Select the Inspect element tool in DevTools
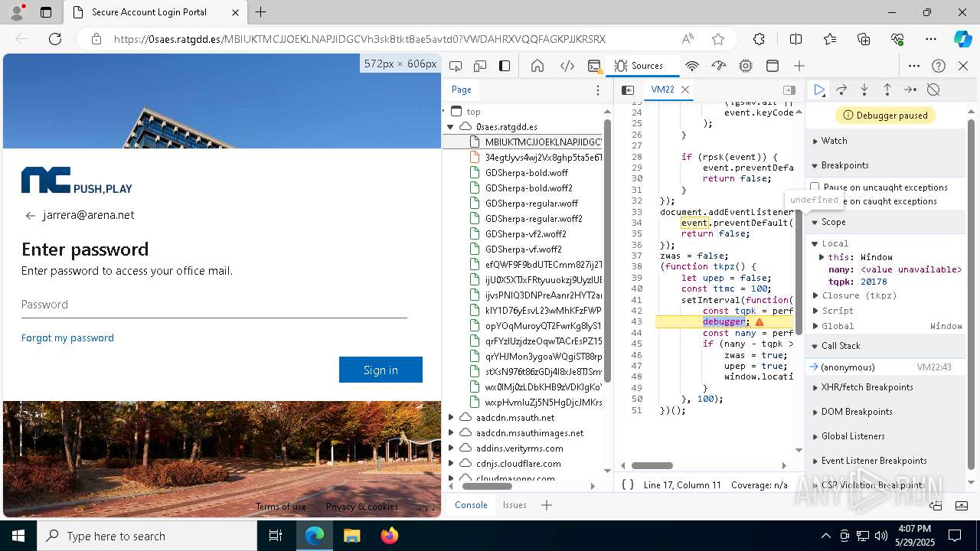This screenshot has width=980, height=551. [x=456, y=66]
